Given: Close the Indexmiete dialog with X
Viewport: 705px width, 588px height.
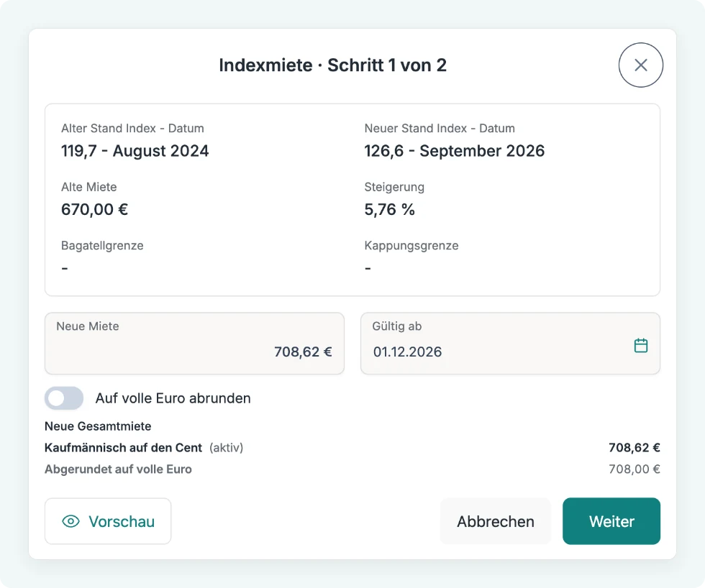Looking at the screenshot, I should [641, 65].
